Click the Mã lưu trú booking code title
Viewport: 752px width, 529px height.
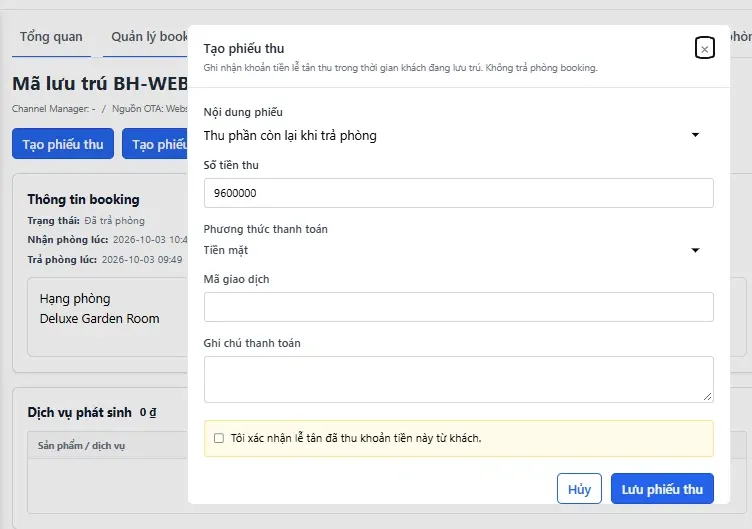(100, 84)
